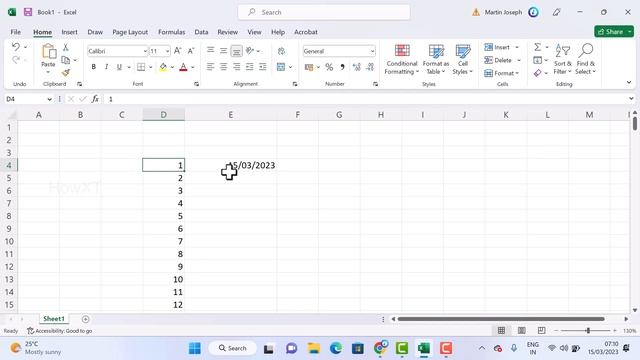Screen dimensions: 640x360
Task: Click the Cut scissors icon
Action: (65, 48)
